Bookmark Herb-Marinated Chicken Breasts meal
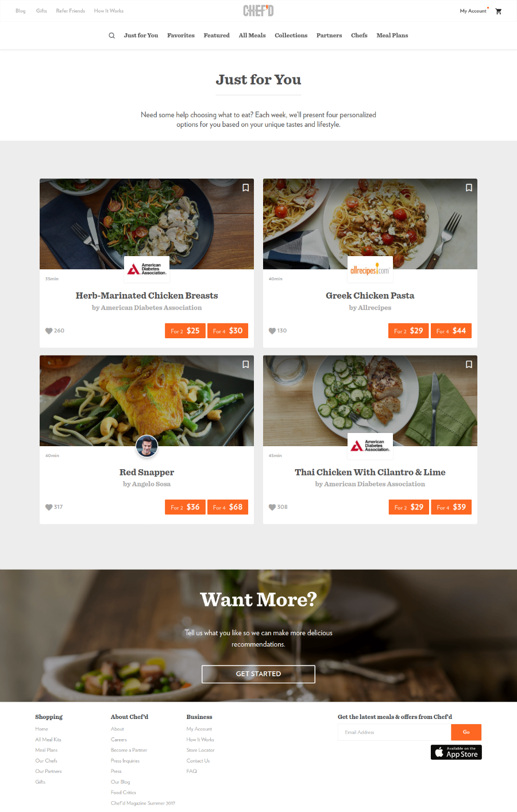 point(245,188)
